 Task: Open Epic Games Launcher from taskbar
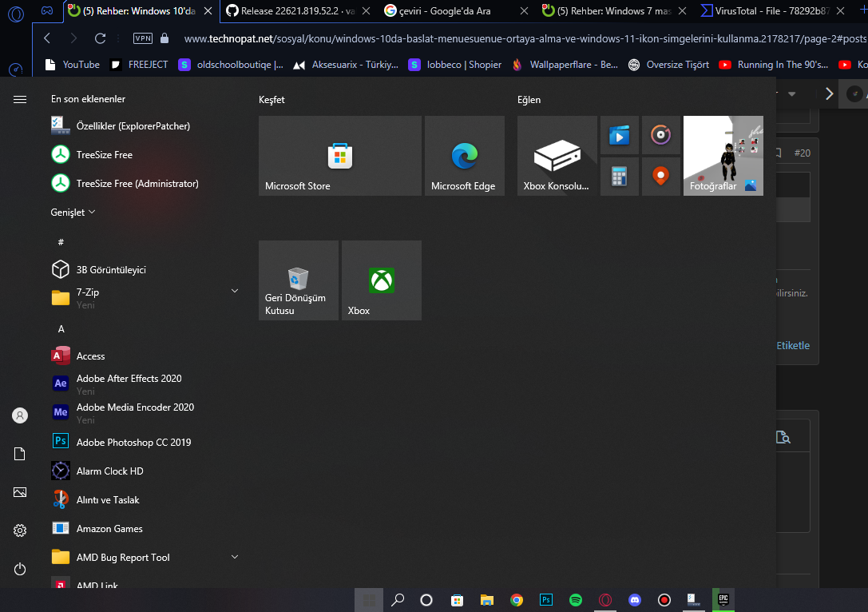pos(723,600)
